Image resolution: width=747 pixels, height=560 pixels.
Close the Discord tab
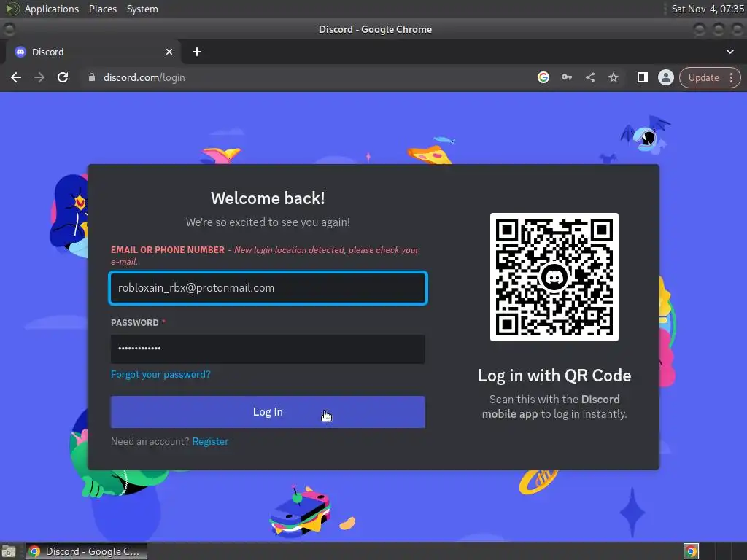coord(169,52)
